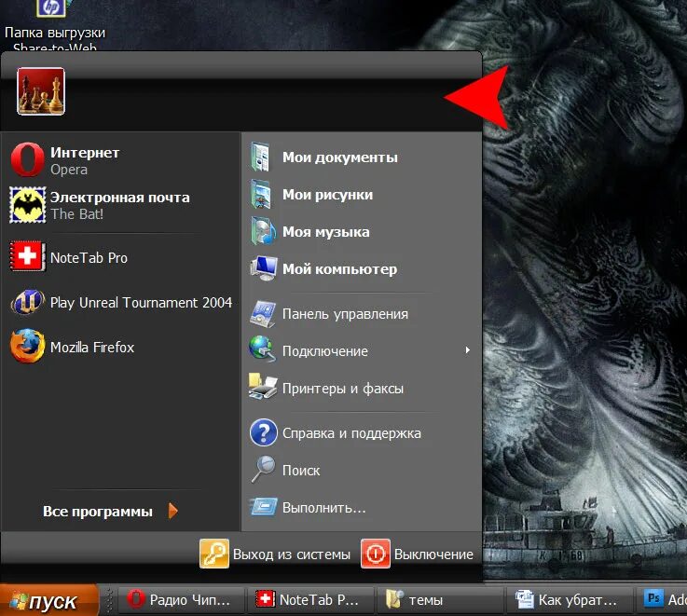Click the Opera subtitle text

click(69, 170)
